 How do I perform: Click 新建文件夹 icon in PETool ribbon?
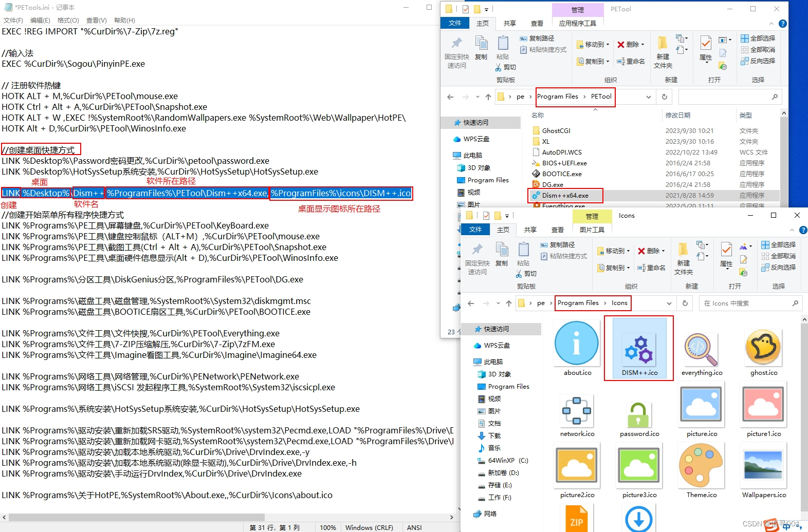pos(663,52)
